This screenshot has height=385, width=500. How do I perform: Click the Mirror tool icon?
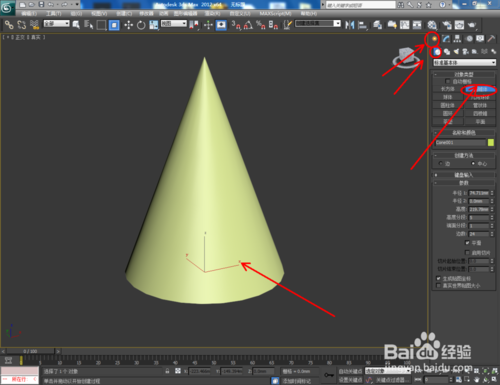pos(349,25)
